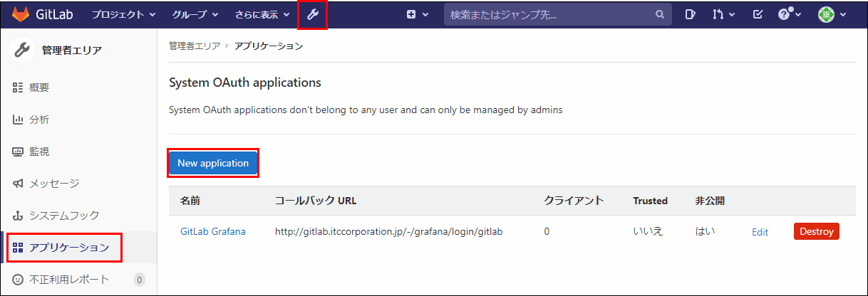Click the コールバック URL column header
The height and width of the screenshot is (296, 868).
pyautogui.click(x=316, y=201)
